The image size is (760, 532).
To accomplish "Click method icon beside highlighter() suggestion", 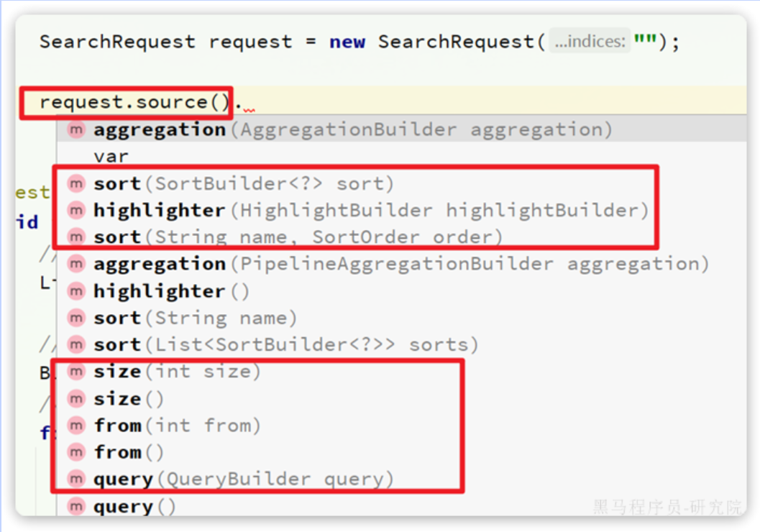I will [75, 291].
